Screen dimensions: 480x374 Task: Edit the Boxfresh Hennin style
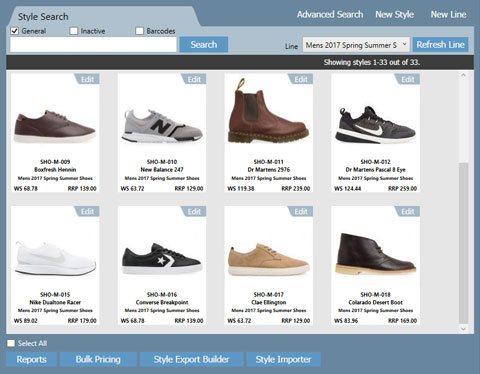87,79
